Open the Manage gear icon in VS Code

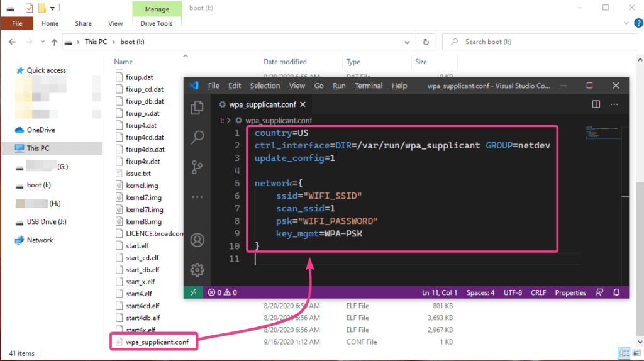[x=197, y=270]
